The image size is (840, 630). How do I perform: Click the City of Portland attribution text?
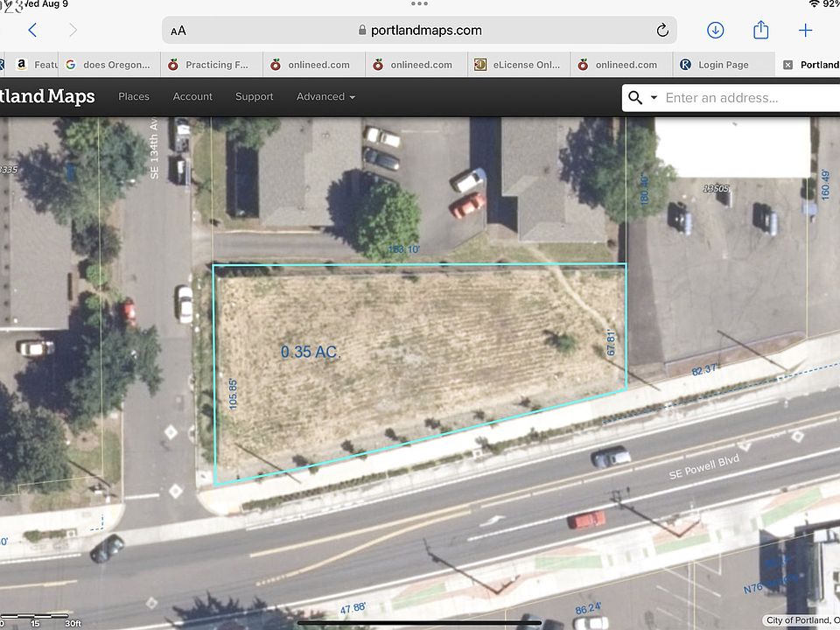tap(803, 620)
